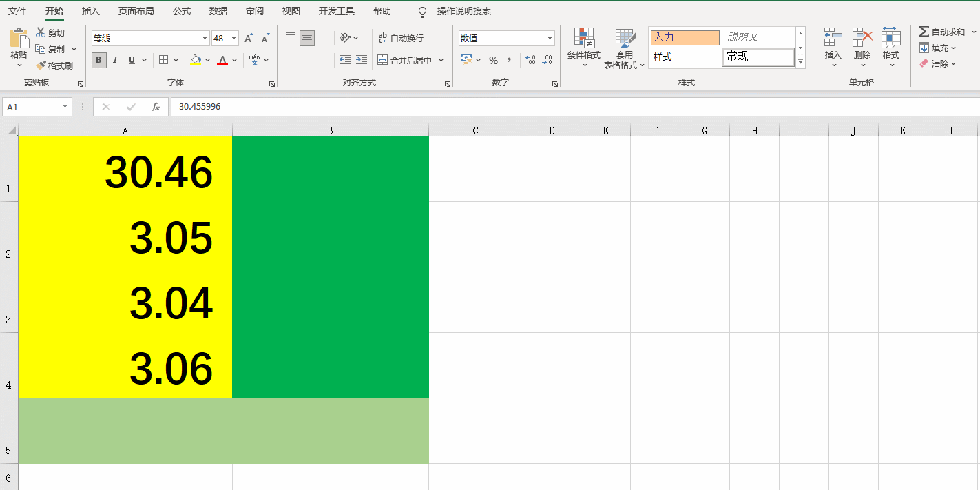The image size is (980, 490).
Task: Expand Merge & Center (合并后居中) arrow
Action: click(441, 60)
